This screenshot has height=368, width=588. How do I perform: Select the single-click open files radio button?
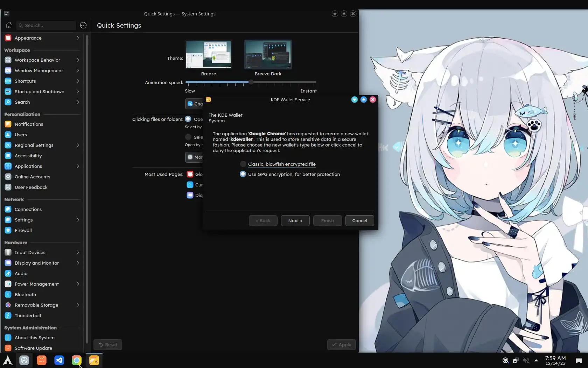click(188, 119)
